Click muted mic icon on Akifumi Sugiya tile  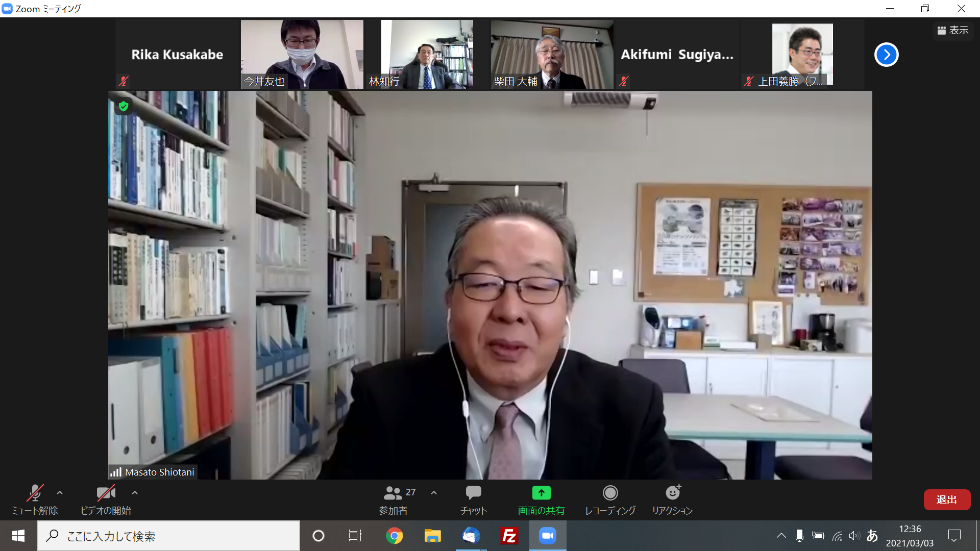click(x=623, y=81)
